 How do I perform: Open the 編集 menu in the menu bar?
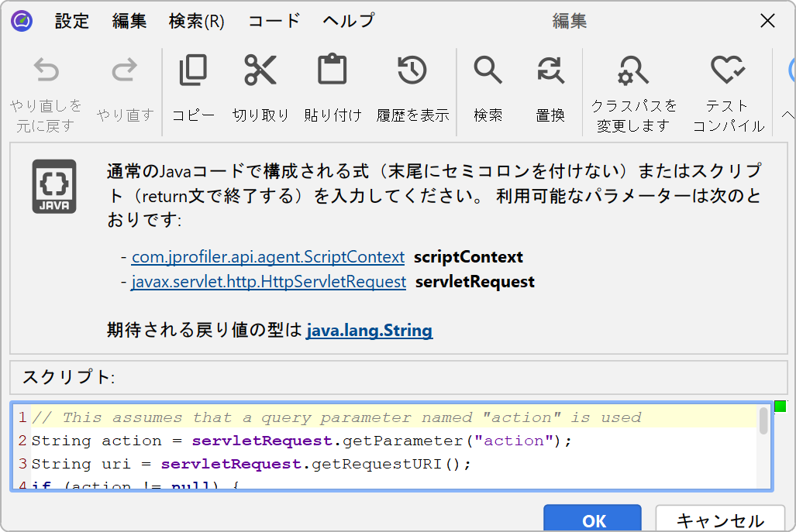(129, 21)
